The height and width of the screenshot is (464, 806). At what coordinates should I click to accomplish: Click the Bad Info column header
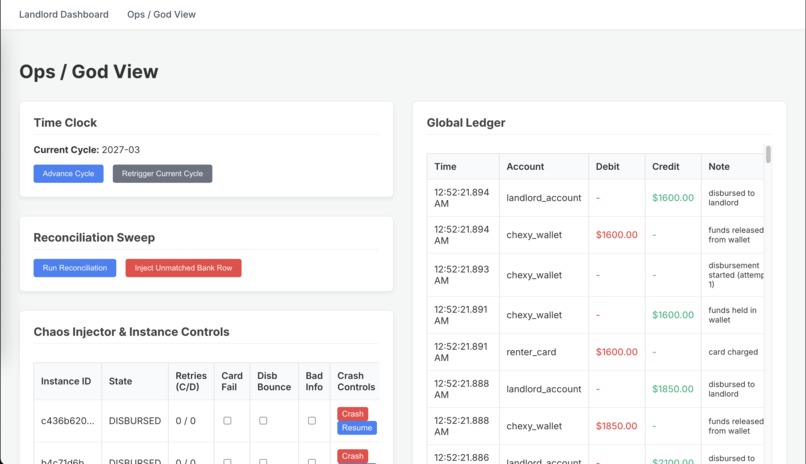coord(314,381)
